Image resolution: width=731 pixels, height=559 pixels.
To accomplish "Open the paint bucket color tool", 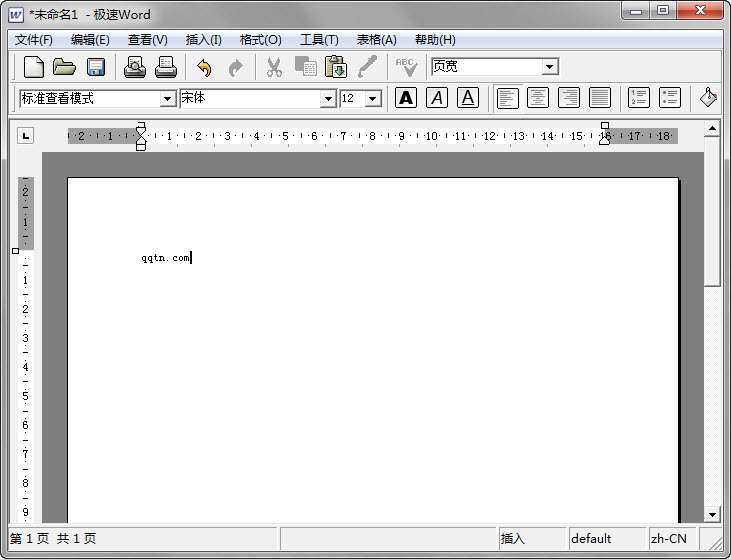I will 709,97.
